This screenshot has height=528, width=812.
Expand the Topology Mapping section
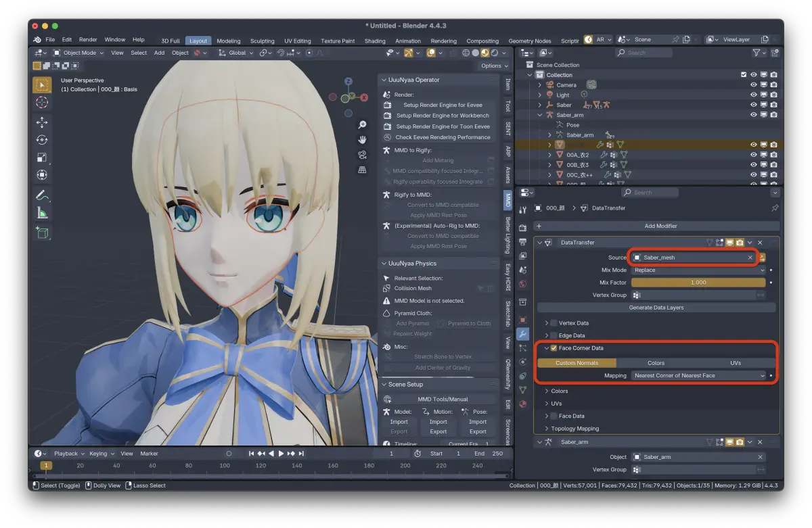click(574, 429)
